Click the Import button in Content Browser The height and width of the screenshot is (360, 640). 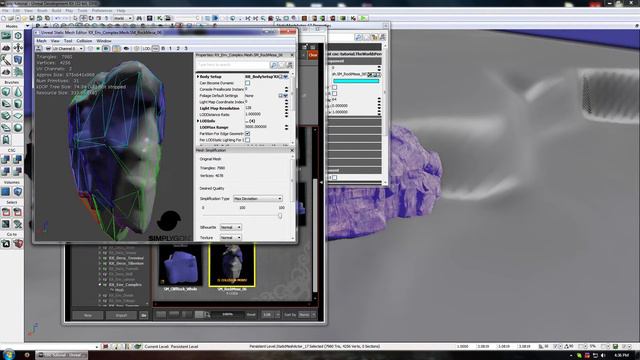click(x=122, y=315)
